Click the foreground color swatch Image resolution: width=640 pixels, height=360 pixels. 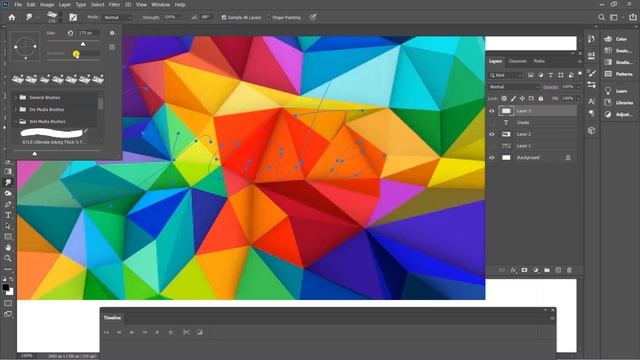click(6, 287)
